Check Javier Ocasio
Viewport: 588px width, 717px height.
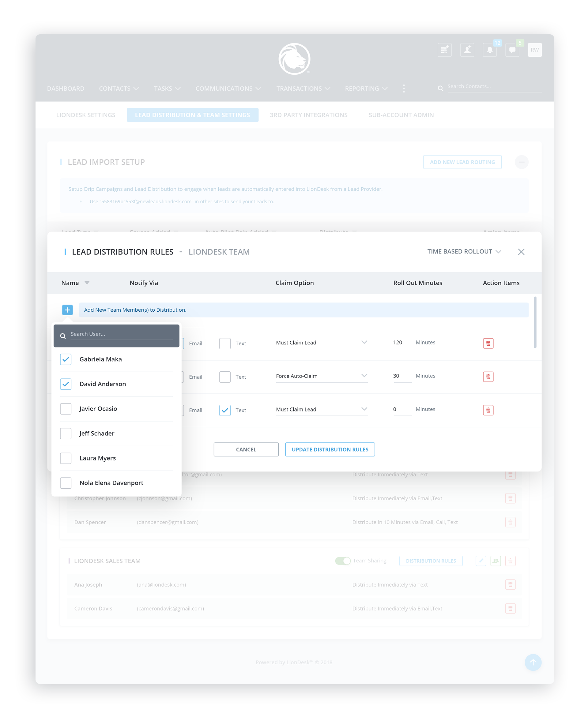[x=66, y=409]
